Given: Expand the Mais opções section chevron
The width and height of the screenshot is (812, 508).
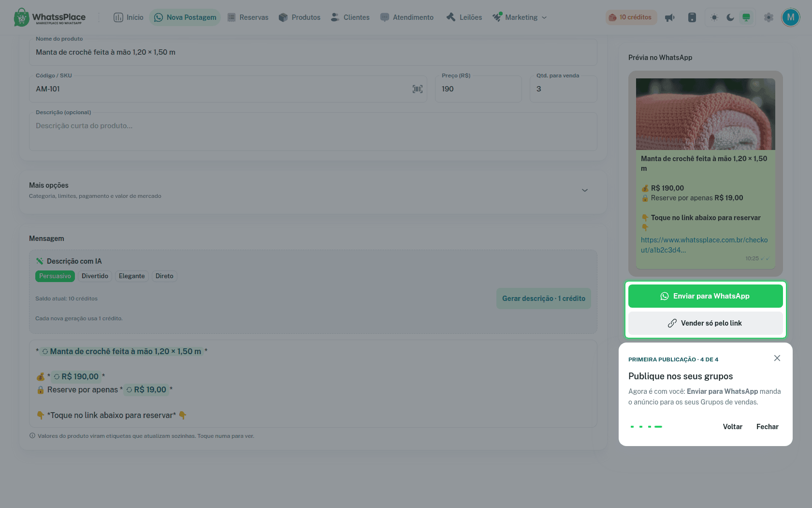Looking at the screenshot, I should click(x=585, y=190).
